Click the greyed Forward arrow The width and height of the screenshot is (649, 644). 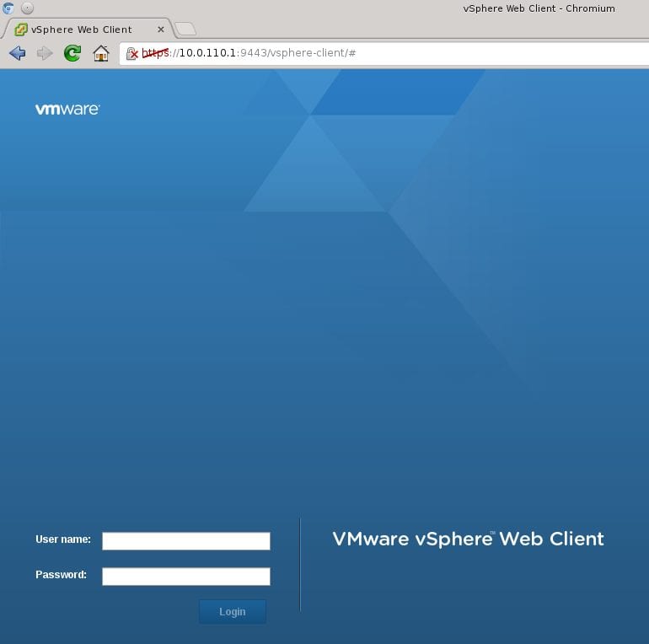point(45,53)
